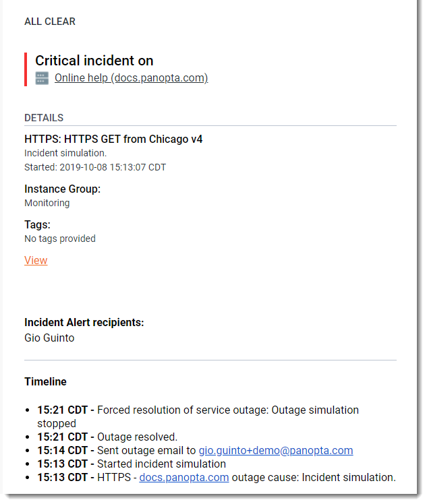427x504 pixels.
Task: Click the DETAILS section label
Action: point(44,118)
